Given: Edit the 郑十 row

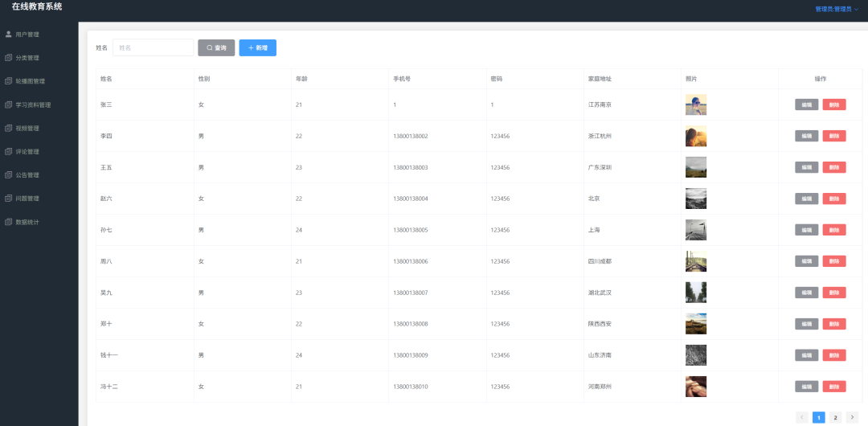Looking at the screenshot, I should (807, 323).
